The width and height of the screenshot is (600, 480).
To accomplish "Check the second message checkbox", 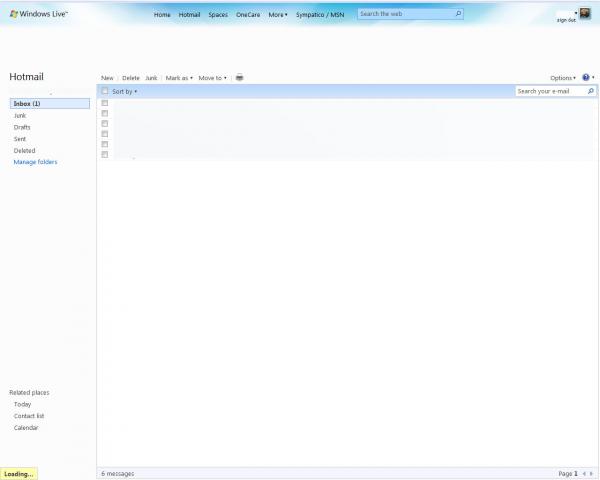I will click(104, 113).
